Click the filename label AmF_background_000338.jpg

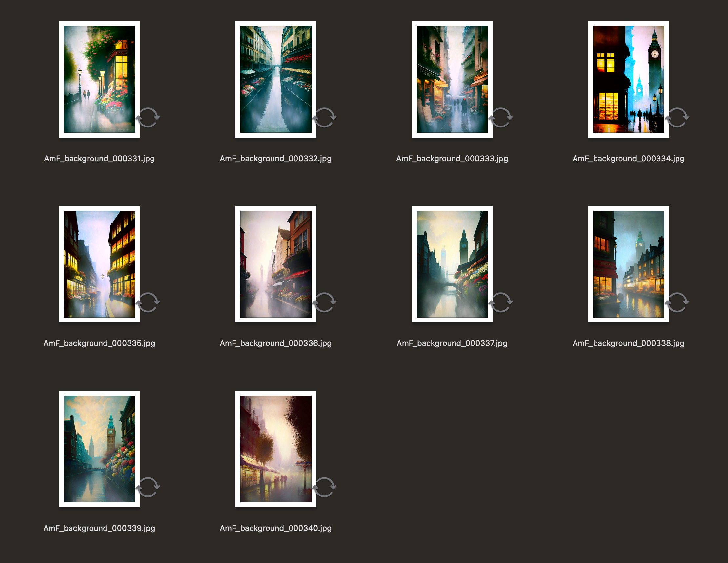pyautogui.click(x=628, y=343)
